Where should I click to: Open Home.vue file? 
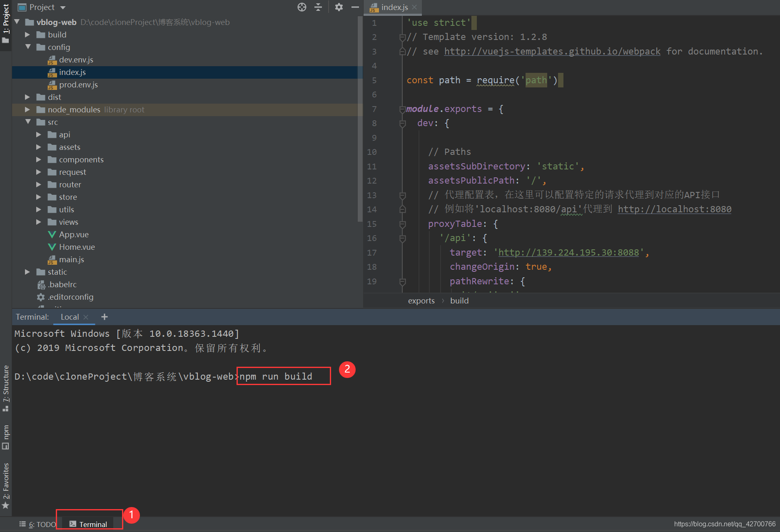coord(77,247)
